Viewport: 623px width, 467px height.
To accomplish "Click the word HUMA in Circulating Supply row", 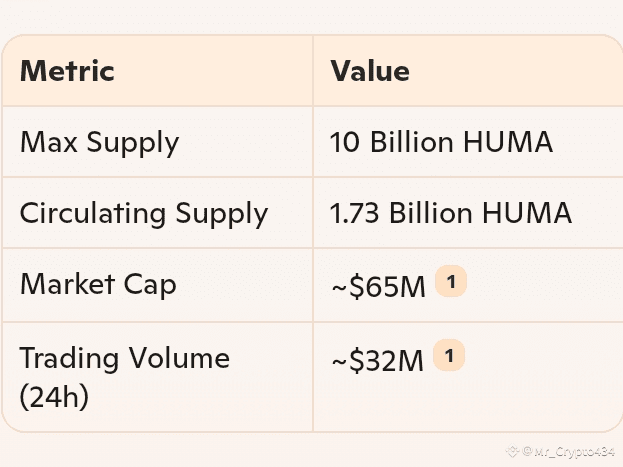I will pyautogui.click(x=527, y=213).
